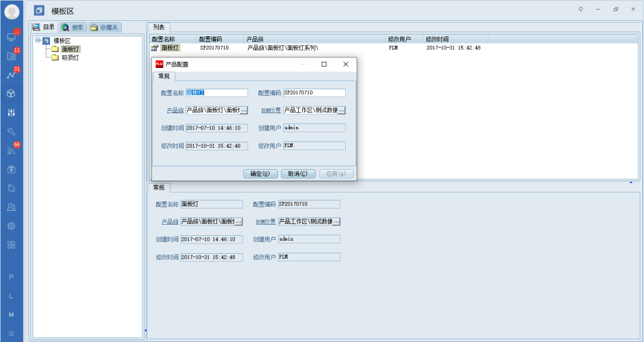Click the 配置编码 input field in dialog
Image resolution: width=644 pixels, height=342 pixels.
click(x=314, y=93)
